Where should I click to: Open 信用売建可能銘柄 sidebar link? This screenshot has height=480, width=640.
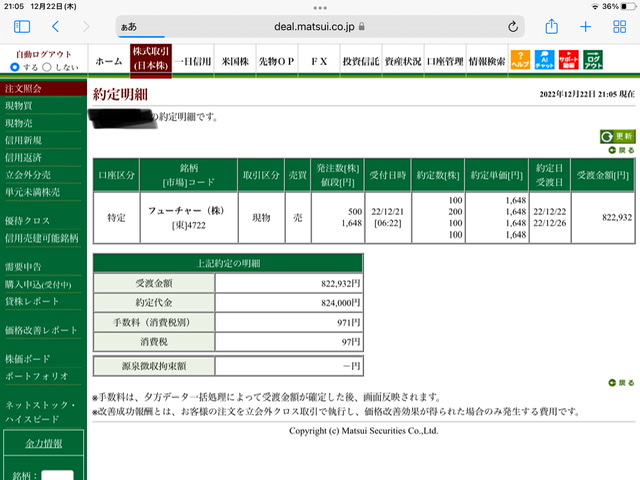click(x=42, y=238)
